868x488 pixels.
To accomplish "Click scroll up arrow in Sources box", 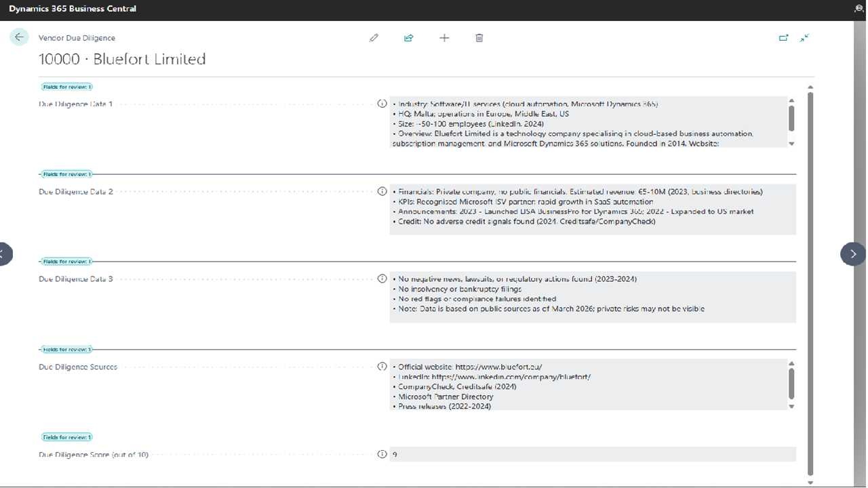I will [791, 363].
